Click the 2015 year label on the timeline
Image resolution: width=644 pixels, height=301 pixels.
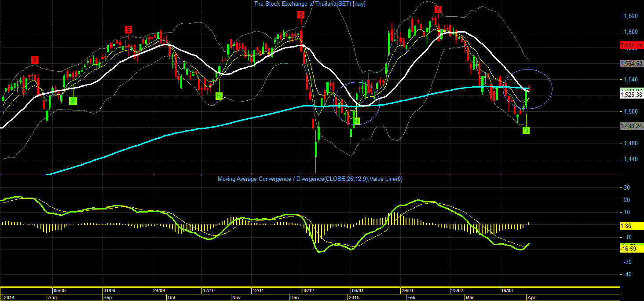[355, 297]
